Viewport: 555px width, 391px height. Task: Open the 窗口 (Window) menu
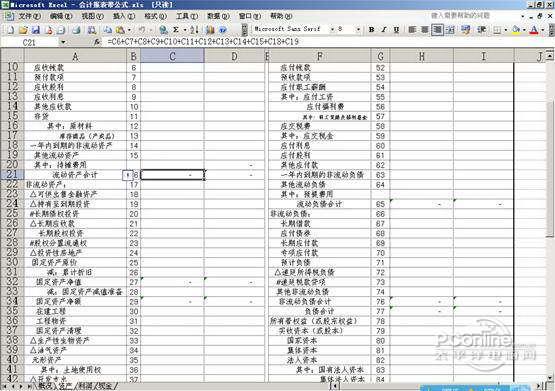pyautogui.click(x=250, y=16)
